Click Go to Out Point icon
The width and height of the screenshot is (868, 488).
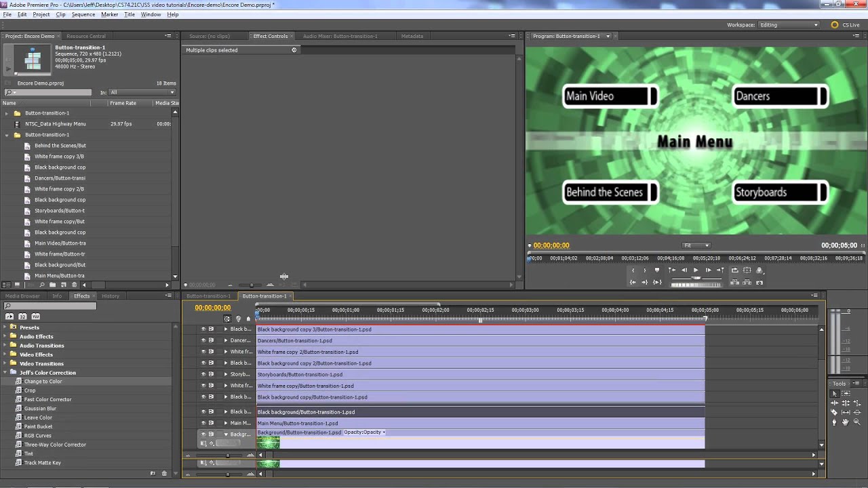645,283
